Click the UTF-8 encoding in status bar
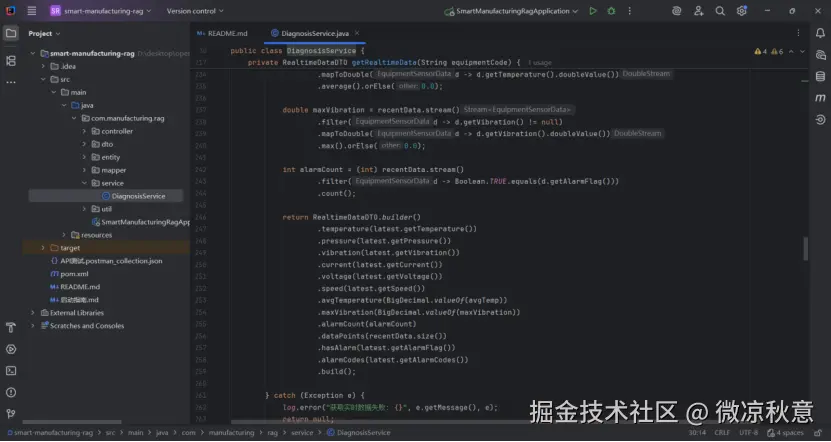The image size is (831, 442). tap(748, 433)
